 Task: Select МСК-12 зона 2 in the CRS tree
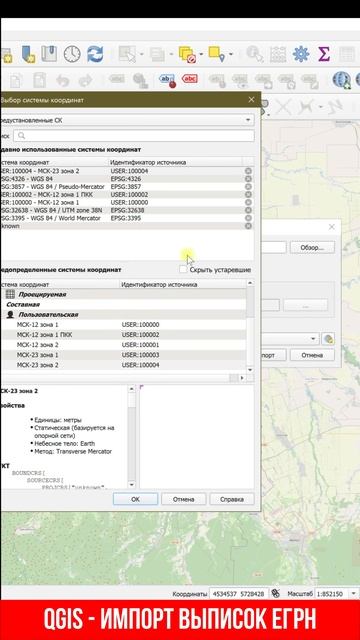[x=123, y=345]
